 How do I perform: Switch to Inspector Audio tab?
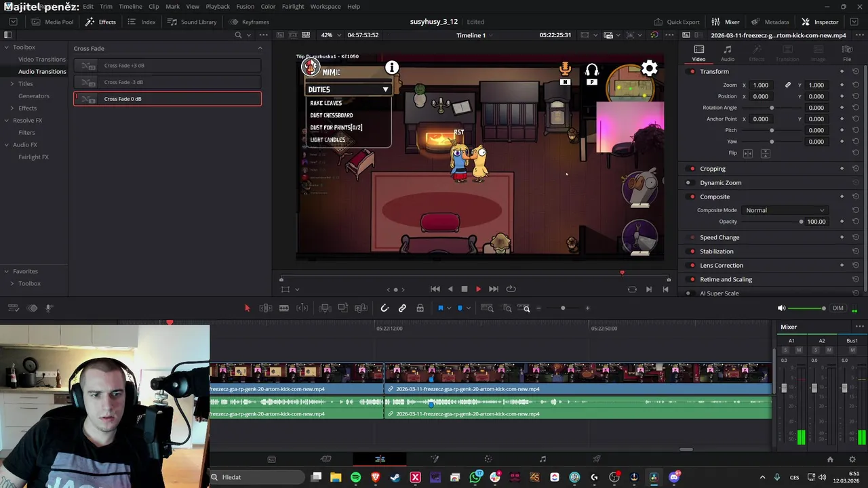[727, 54]
